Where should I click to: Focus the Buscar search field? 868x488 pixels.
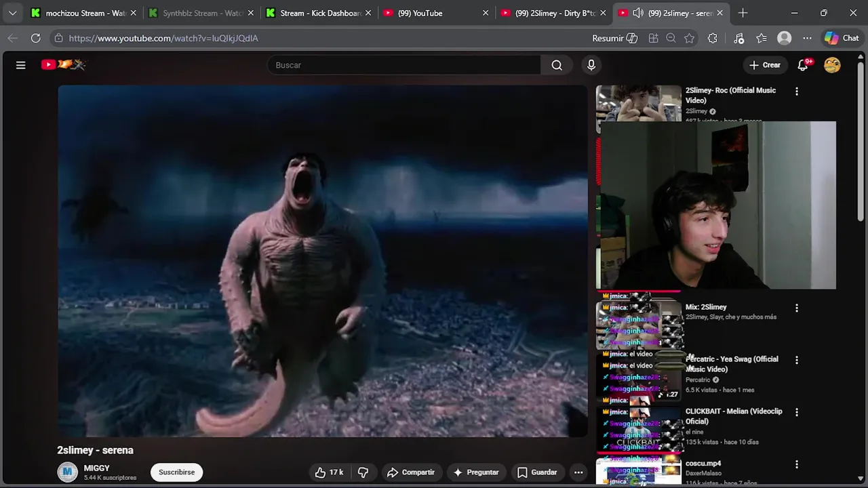pos(404,65)
